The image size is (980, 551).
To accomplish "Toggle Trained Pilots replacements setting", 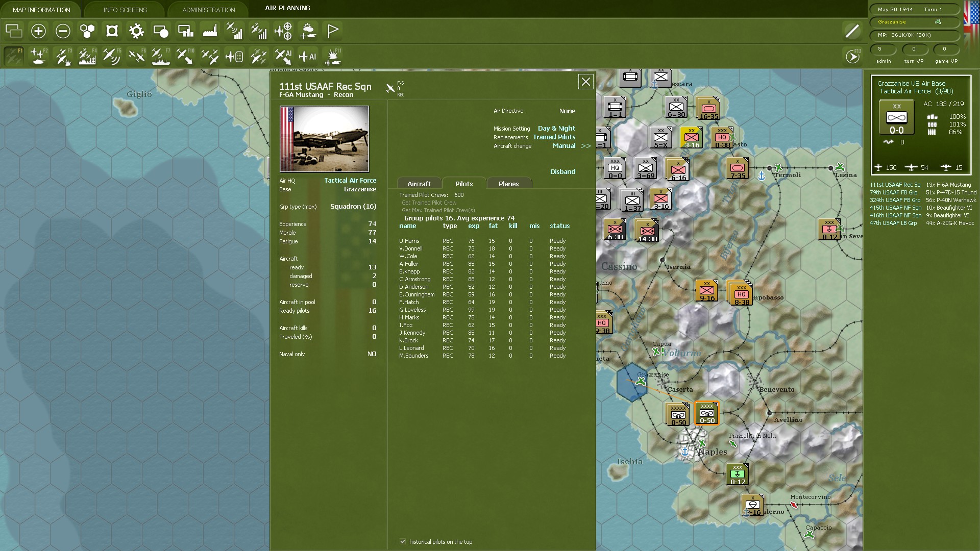I will pyautogui.click(x=554, y=137).
